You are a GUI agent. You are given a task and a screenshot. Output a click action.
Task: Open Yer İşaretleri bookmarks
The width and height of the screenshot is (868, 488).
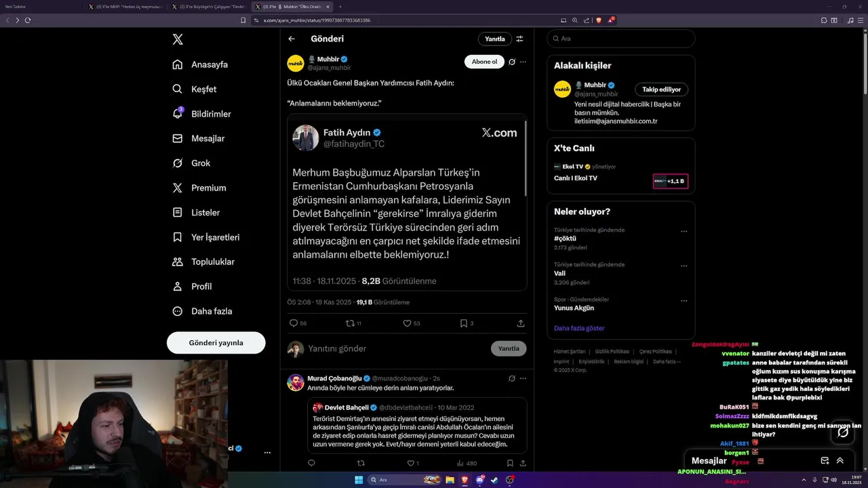205,237
